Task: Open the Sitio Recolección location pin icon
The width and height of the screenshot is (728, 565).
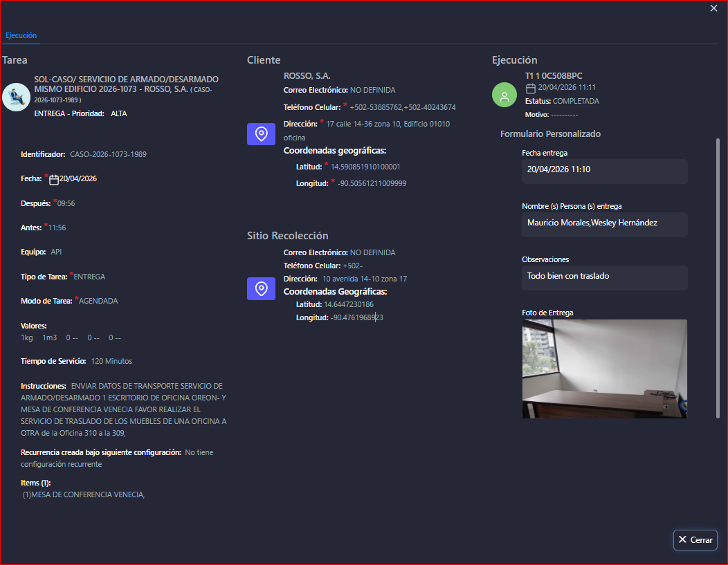Action: [x=262, y=288]
